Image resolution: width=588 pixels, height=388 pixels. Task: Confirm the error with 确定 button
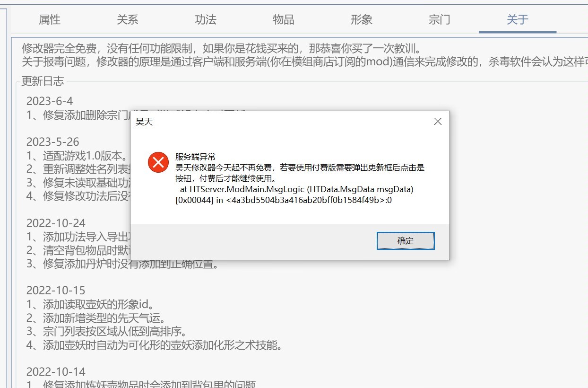[406, 241]
